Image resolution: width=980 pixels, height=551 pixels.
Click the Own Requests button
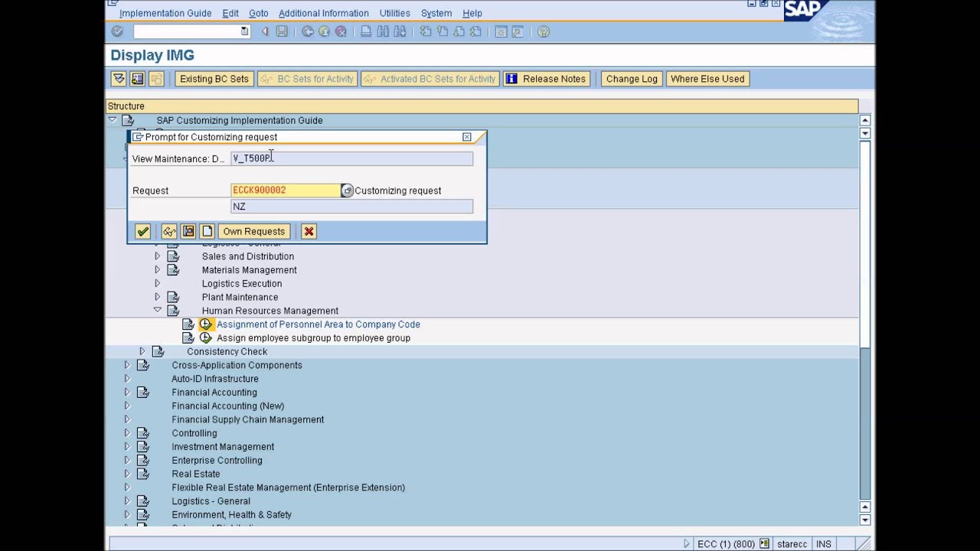click(x=253, y=231)
